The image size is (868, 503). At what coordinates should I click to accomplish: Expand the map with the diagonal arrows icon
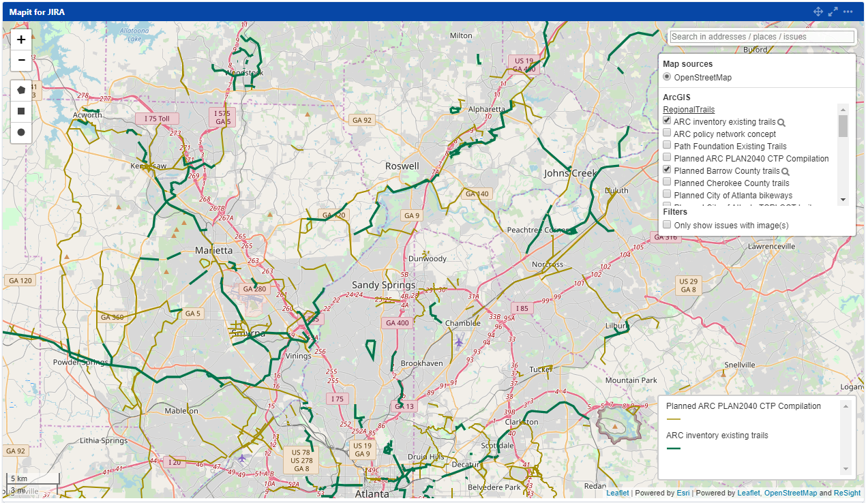tap(833, 11)
